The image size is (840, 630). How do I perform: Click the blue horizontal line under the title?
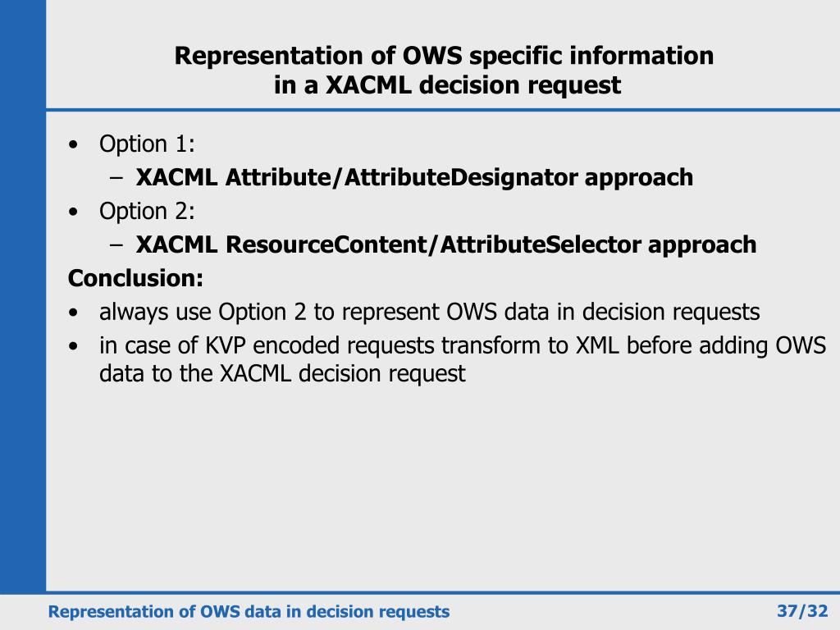pos(443,110)
